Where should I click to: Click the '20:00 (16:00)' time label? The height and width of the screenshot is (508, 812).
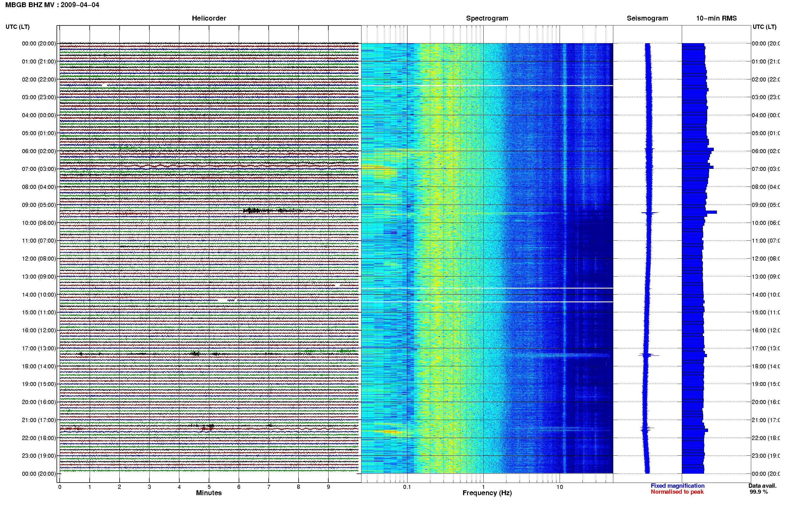point(39,402)
